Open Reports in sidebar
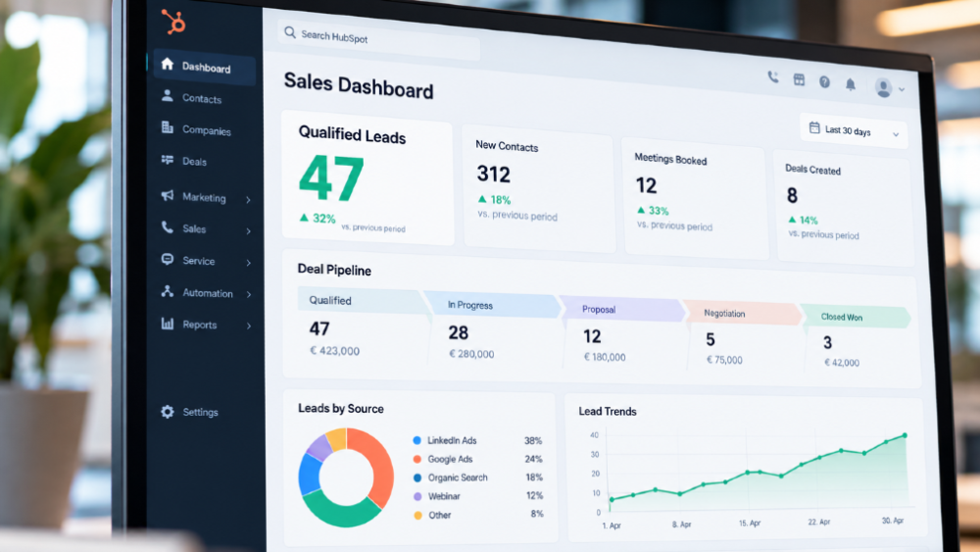Screen dimensions: 980x552 click(199, 325)
